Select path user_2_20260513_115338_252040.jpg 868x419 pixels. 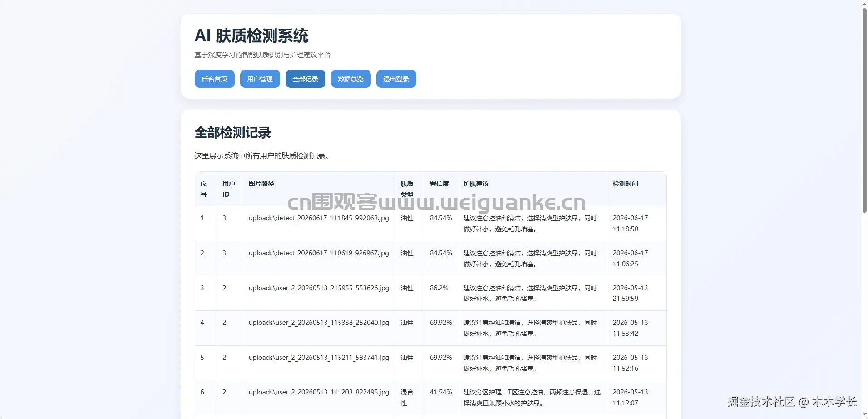pyautogui.click(x=319, y=323)
